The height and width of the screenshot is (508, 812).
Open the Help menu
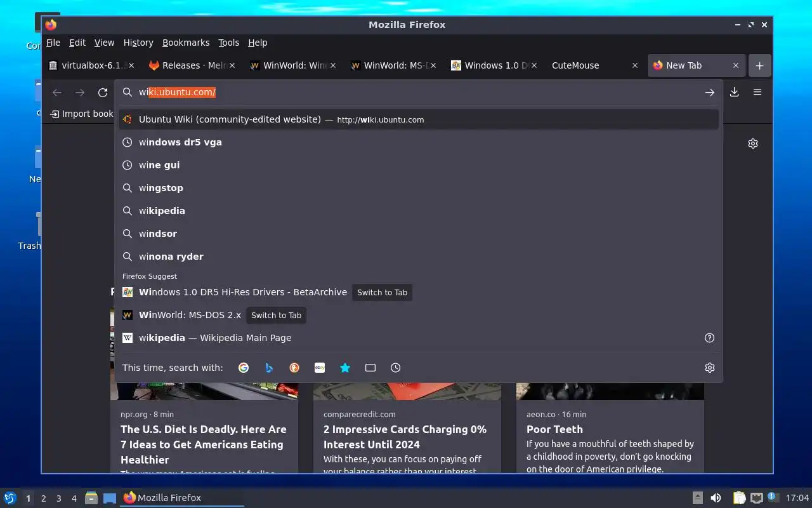pos(258,43)
